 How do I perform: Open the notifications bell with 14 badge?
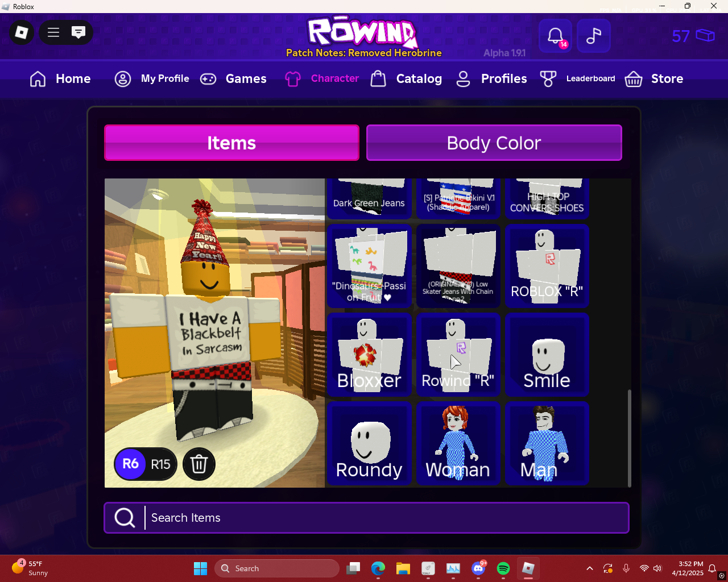tap(556, 36)
